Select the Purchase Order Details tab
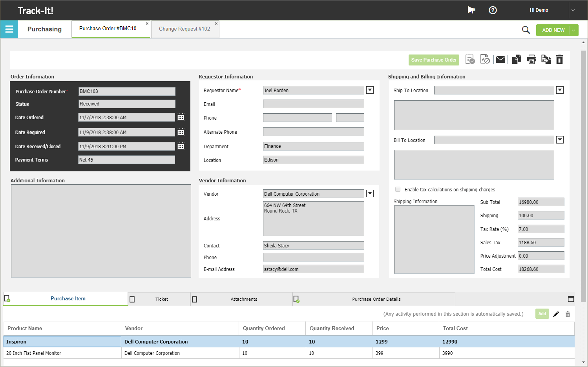Screen dimensions: 588x367 [376, 299]
